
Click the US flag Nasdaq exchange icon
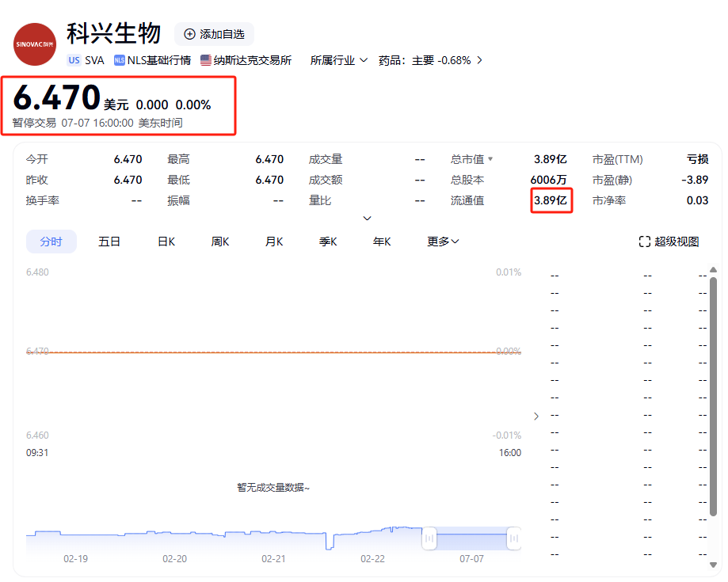[206, 60]
